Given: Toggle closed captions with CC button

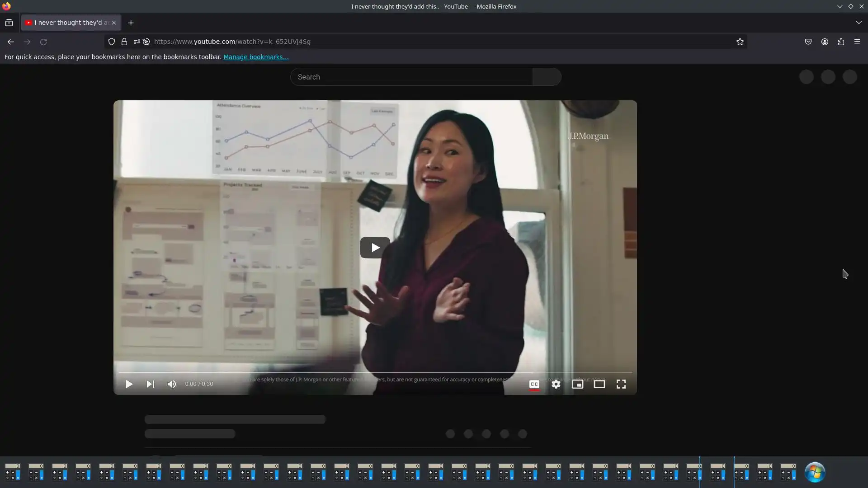Looking at the screenshot, I should click(x=534, y=384).
